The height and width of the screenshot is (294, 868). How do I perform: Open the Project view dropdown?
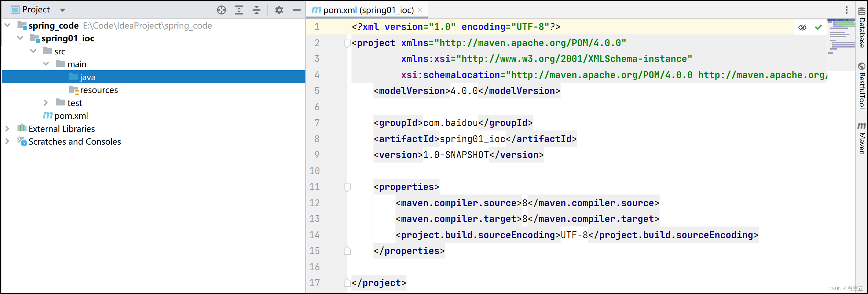63,10
